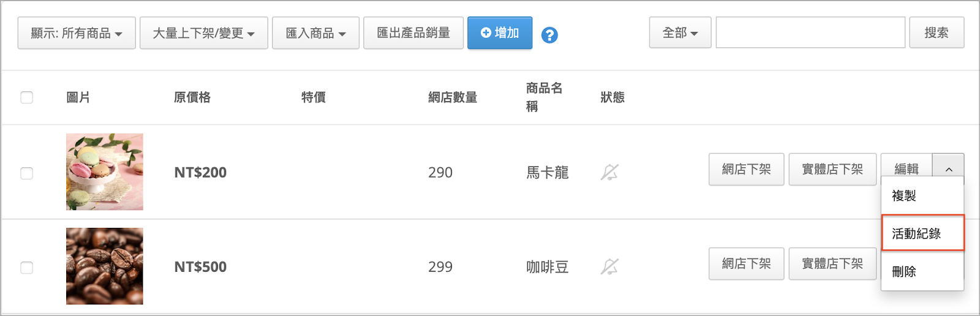Click the blue help question mark icon
Viewport: 980px width, 316px height.
[549, 35]
